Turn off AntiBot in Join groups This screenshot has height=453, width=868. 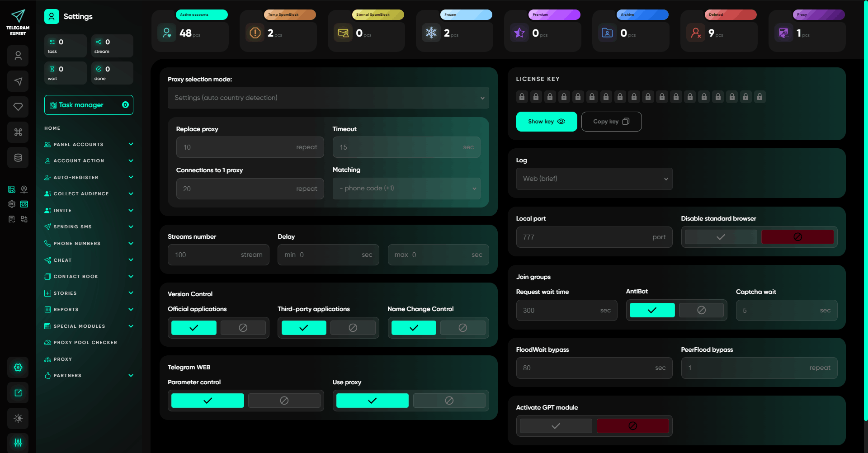point(702,310)
